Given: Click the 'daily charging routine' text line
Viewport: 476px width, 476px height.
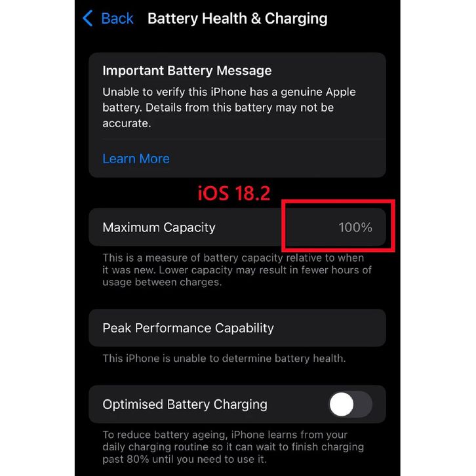Looking at the screenshot, I should click(x=233, y=447).
